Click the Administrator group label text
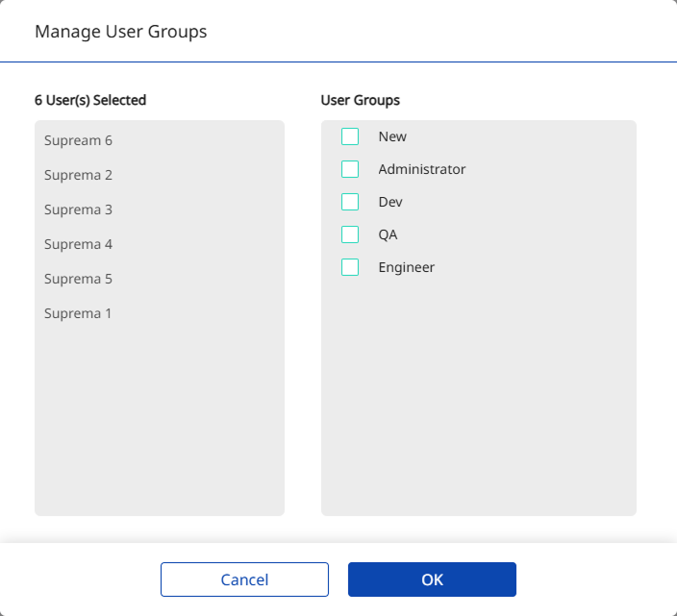The height and width of the screenshot is (616, 677). tap(421, 169)
